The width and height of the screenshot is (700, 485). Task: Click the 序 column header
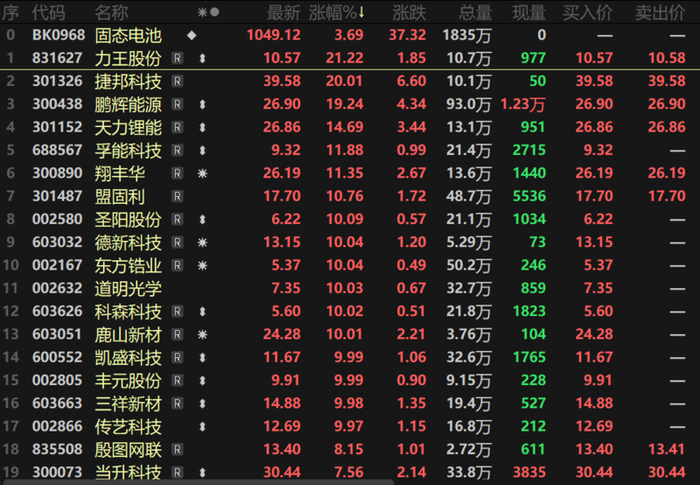click(10, 13)
